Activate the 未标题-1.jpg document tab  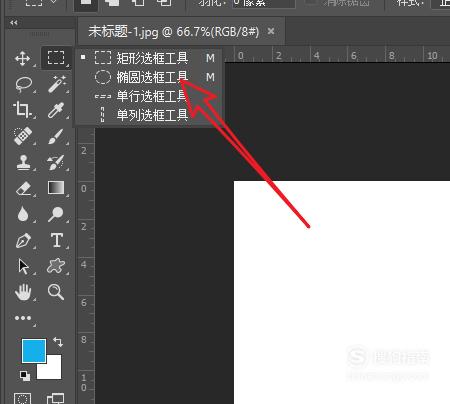(x=173, y=32)
